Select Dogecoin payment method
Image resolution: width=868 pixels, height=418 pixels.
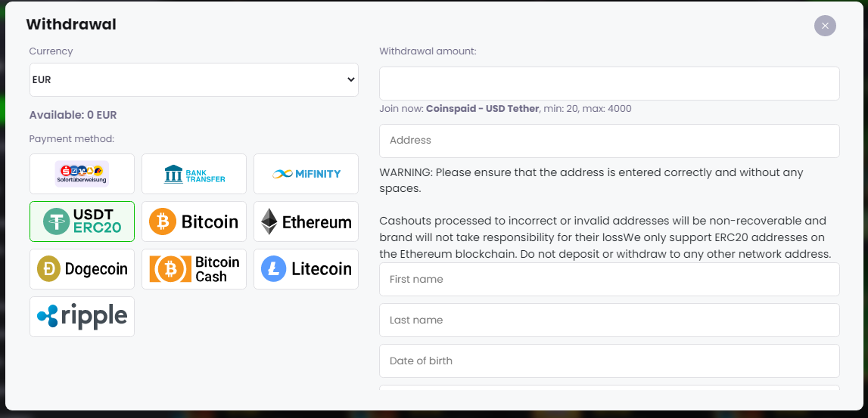click(82, 269)
